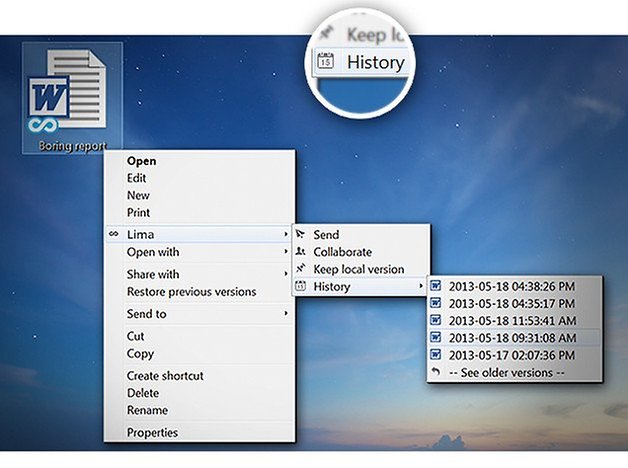Choose Copy from the context menu

coord(199,354)
